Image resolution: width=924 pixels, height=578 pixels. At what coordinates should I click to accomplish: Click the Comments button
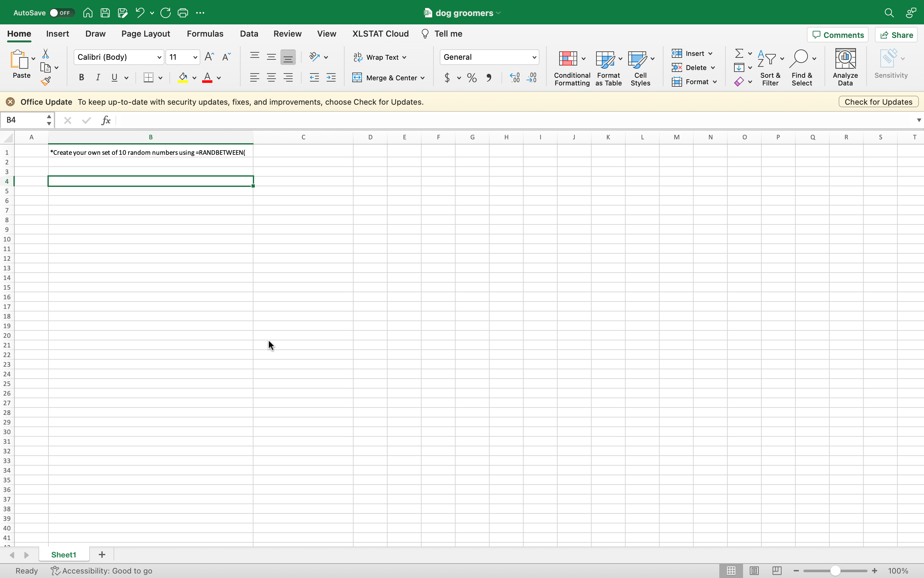[x=838, y=35]
